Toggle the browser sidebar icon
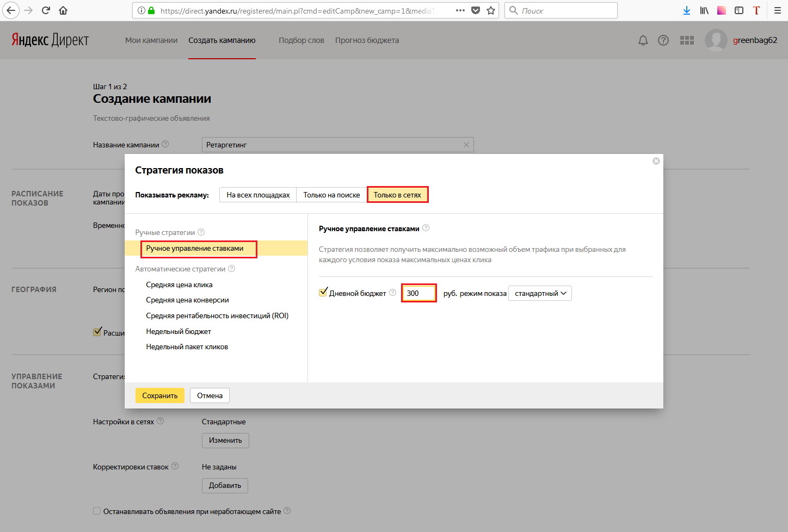The width and height of the screenshot is (788, 532). point(739,10)
